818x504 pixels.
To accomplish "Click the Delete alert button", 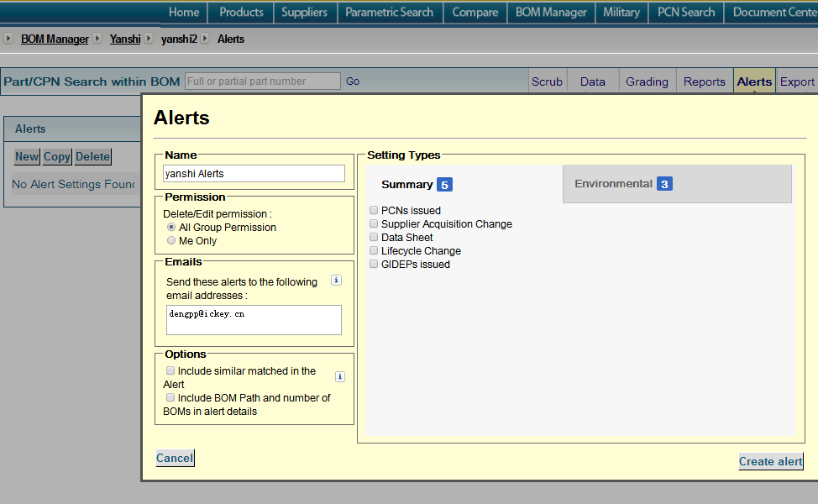I will coord(93,156).
